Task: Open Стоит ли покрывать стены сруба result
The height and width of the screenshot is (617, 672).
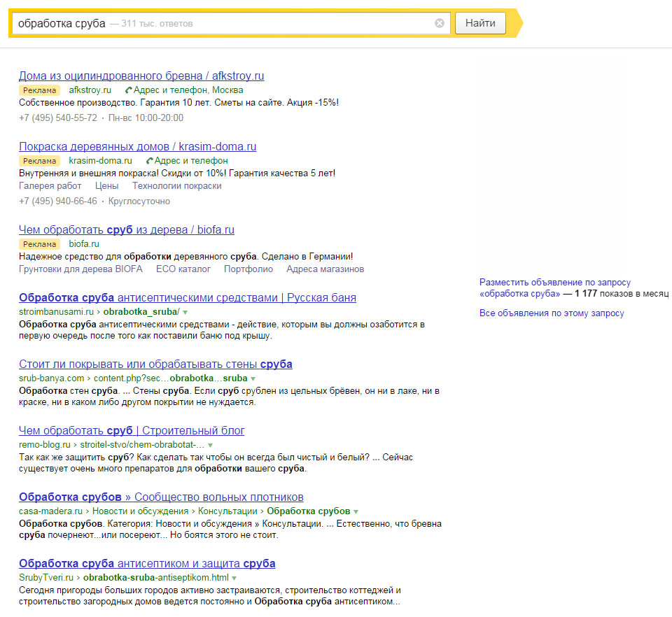Action: pos(155,364)
